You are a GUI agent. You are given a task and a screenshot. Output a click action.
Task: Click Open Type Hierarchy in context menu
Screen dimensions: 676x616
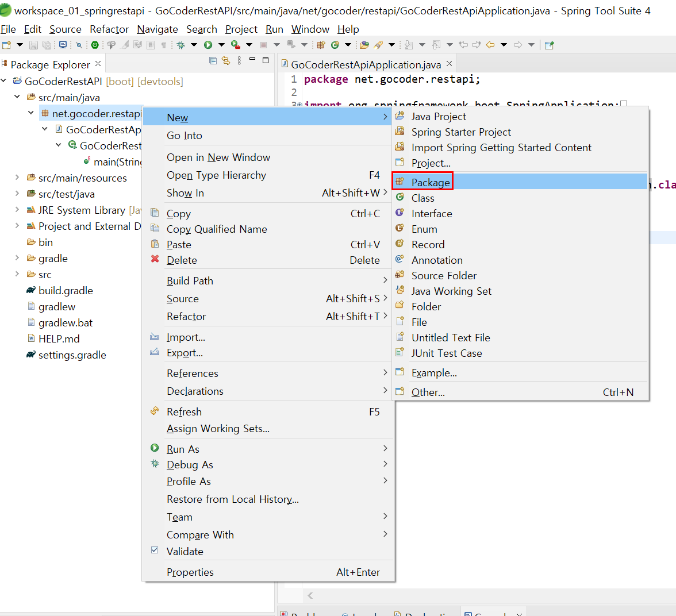click(268, 175)
